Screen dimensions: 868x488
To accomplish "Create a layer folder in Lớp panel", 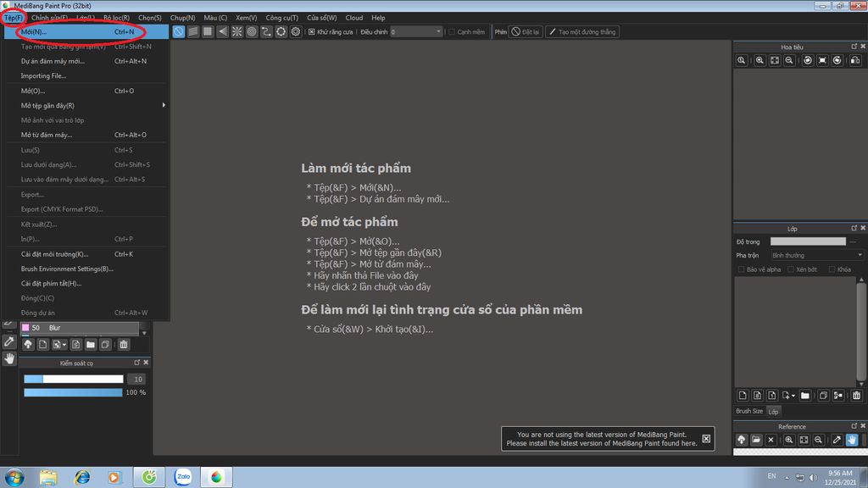I will click(805, 395).
